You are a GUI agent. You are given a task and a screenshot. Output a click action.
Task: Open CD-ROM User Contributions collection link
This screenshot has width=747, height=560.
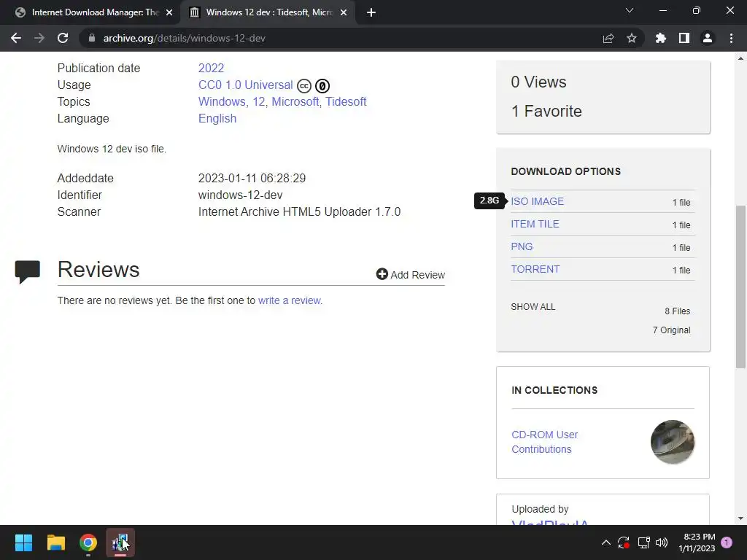(544, 442)
